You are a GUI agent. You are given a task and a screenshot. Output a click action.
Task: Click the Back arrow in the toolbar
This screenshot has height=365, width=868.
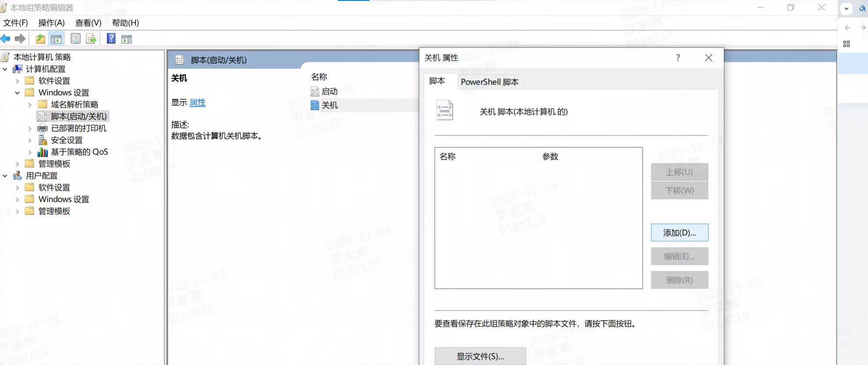click(5, 39)
